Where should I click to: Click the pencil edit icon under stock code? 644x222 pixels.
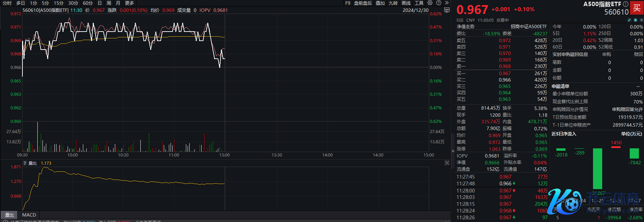point(629,20)
